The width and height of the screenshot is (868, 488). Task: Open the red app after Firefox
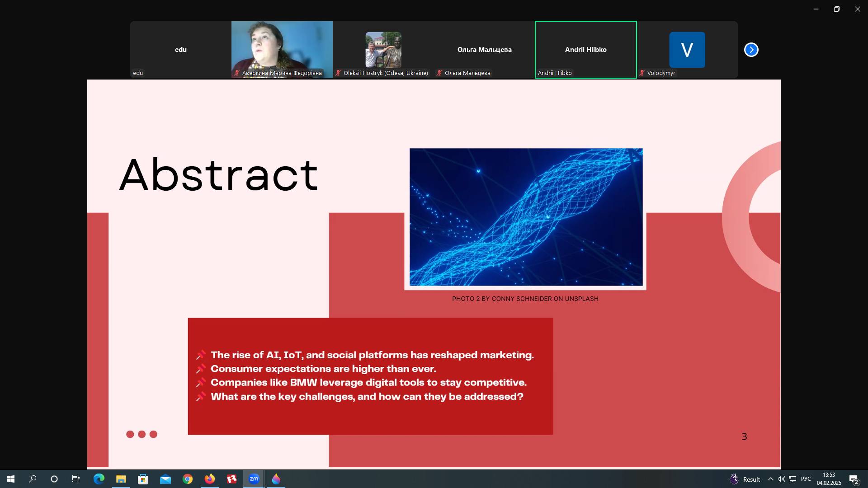coord(231,479)
